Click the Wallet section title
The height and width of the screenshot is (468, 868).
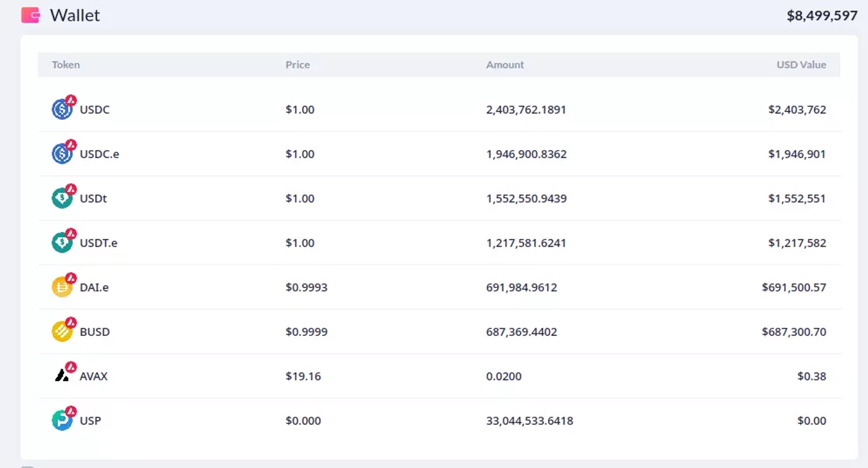pyautogui.click(x=75, y=15)
